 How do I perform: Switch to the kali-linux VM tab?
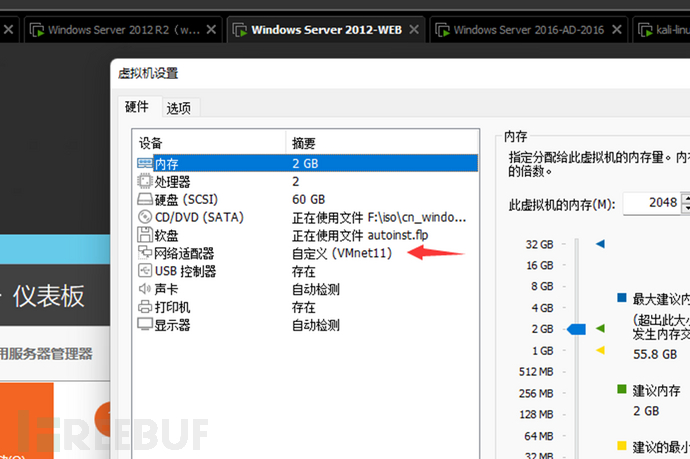[661, 30]
